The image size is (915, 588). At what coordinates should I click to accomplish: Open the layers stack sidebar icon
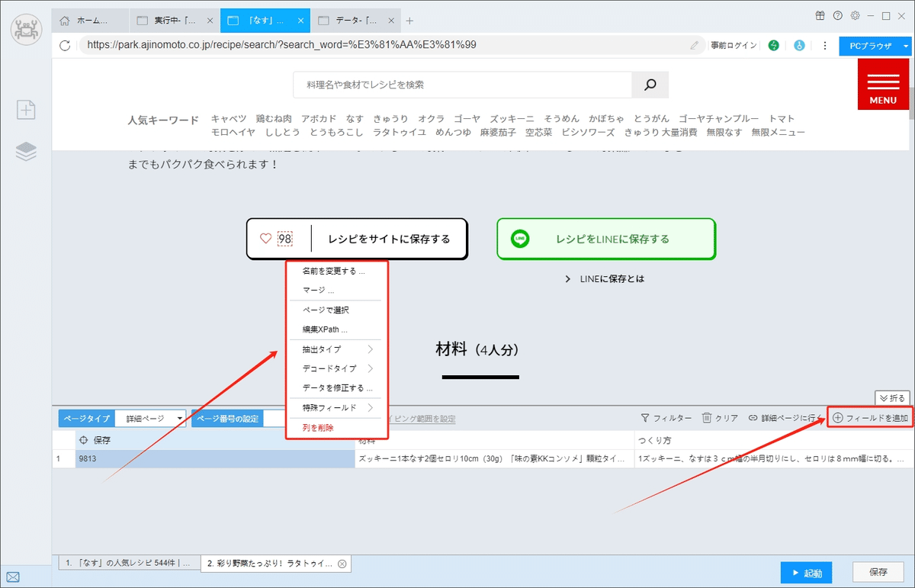(26, 152)
